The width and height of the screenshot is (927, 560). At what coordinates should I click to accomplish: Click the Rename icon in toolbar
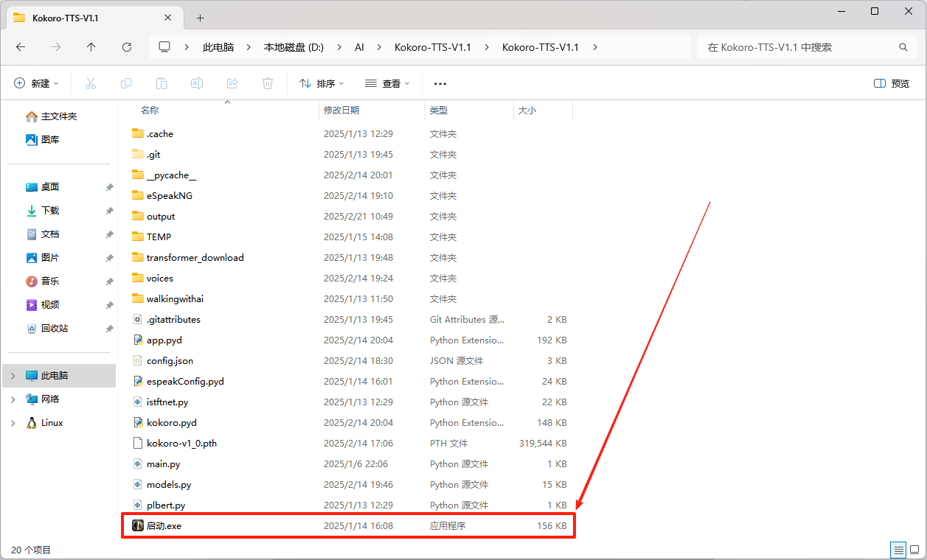pos(197,83)
